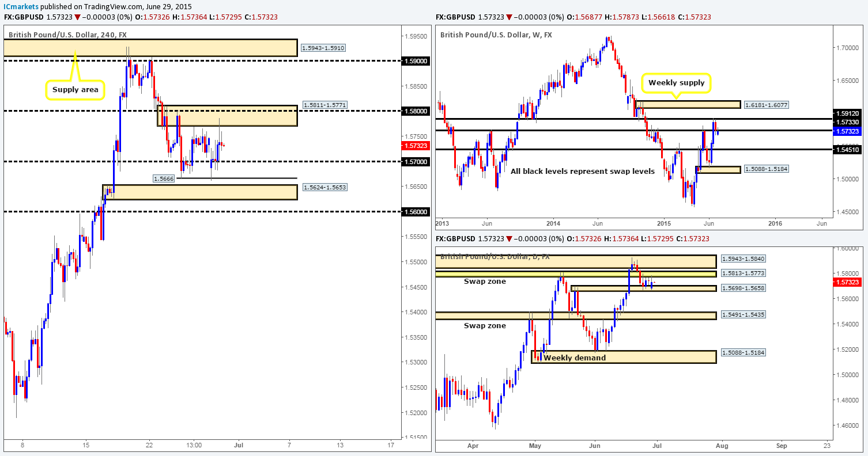Click the 'Supply area' callout

coord(75,89)
